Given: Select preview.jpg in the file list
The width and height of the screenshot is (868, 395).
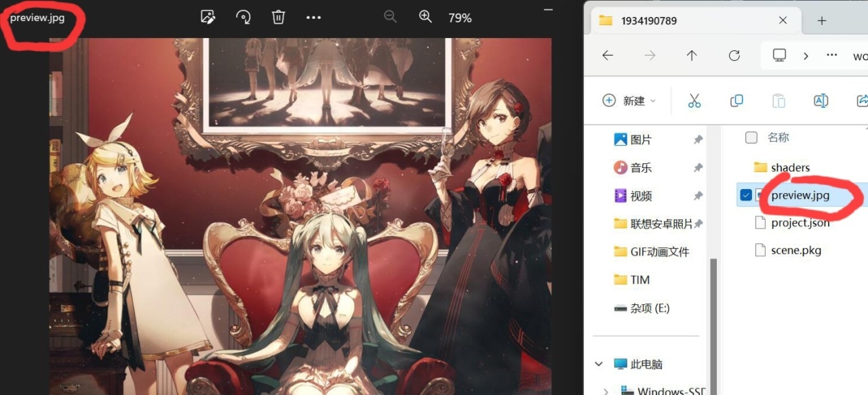Looking at the screenshot, I should click(800, 195).
